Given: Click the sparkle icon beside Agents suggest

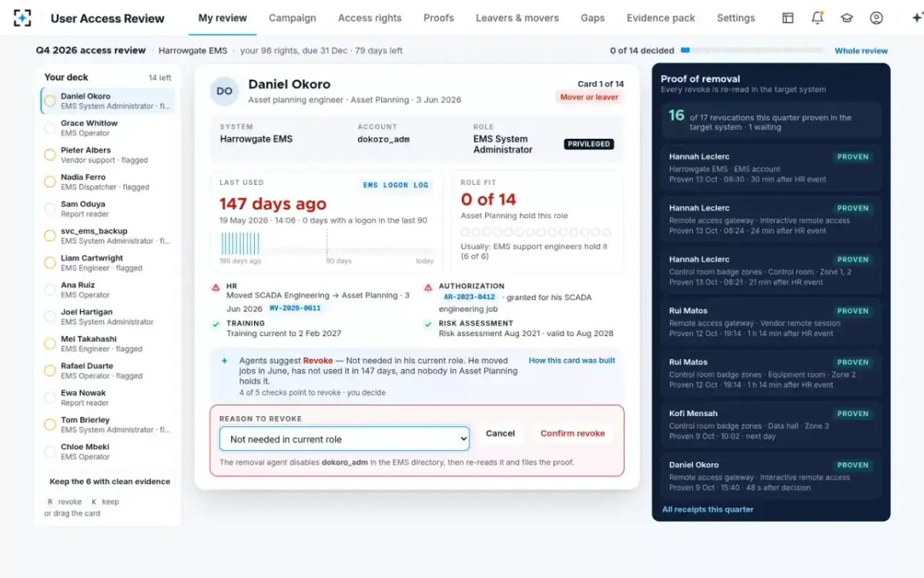Looking at the screenshot, I should (225, 361).
